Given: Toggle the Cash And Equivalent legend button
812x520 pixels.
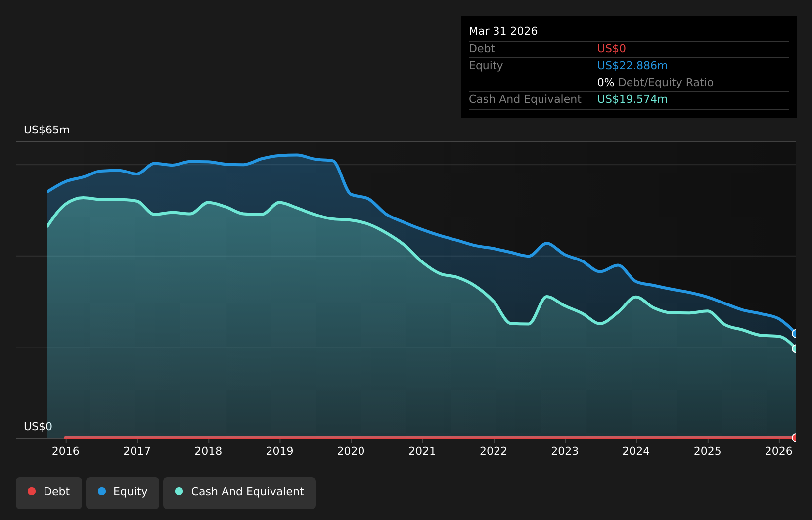Looking at the screenshot, I should (239, 493).
